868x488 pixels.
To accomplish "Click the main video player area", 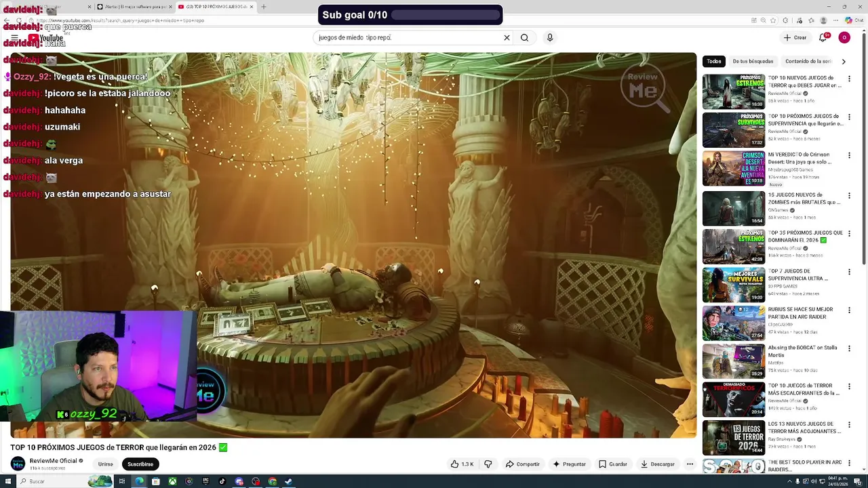I will click(x=353, y=245).
